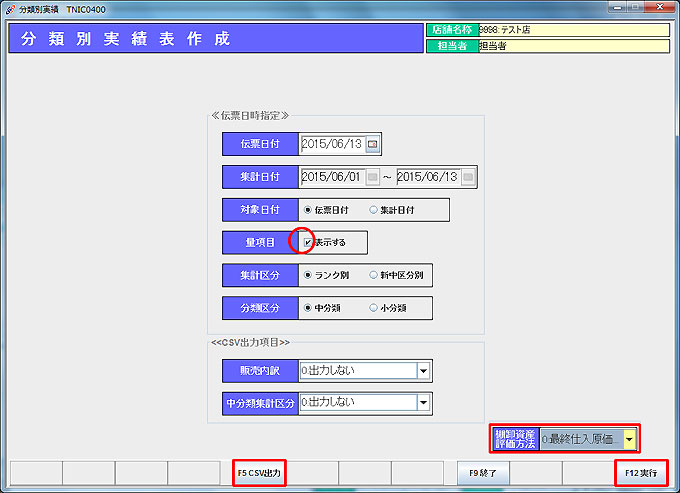Viewport: 680px width, 493px height.
Task: Toggle the 表示する checkbox for 量項目
Action: click(x=307, y=242)
